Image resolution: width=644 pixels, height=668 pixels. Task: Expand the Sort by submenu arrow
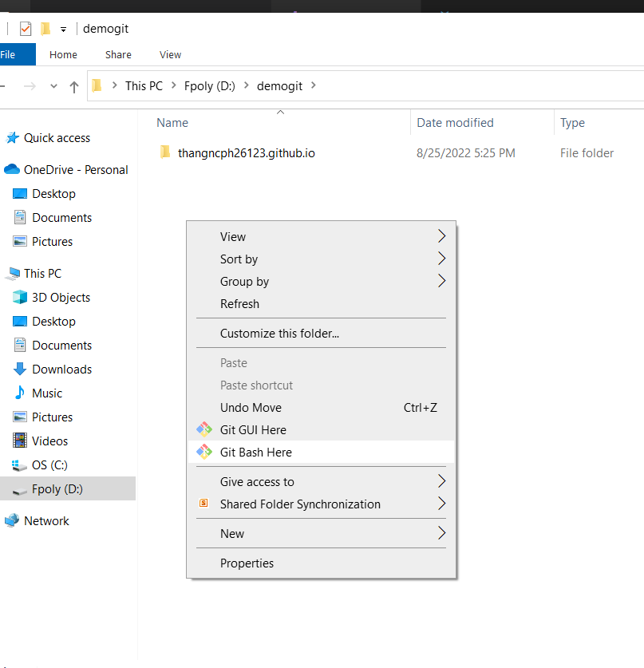(441, 258)
